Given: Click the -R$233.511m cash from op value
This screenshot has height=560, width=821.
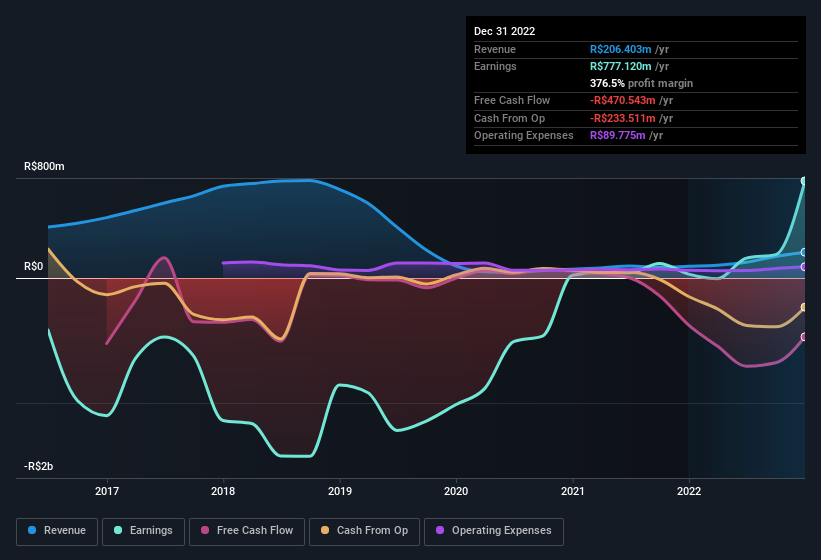Looking at the screenshot, I should 623,118.
